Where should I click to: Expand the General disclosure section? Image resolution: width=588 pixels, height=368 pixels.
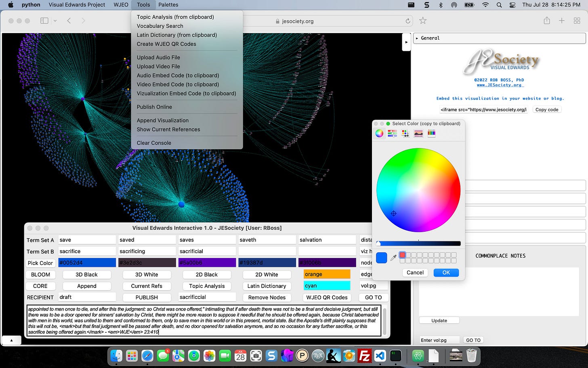click(x=500, y=38)
